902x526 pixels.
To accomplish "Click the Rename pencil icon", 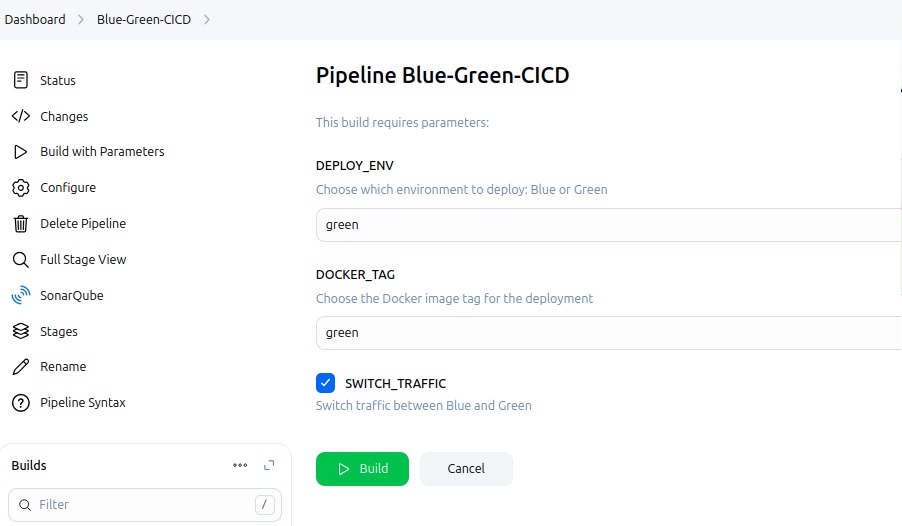I will pos(20,367).
